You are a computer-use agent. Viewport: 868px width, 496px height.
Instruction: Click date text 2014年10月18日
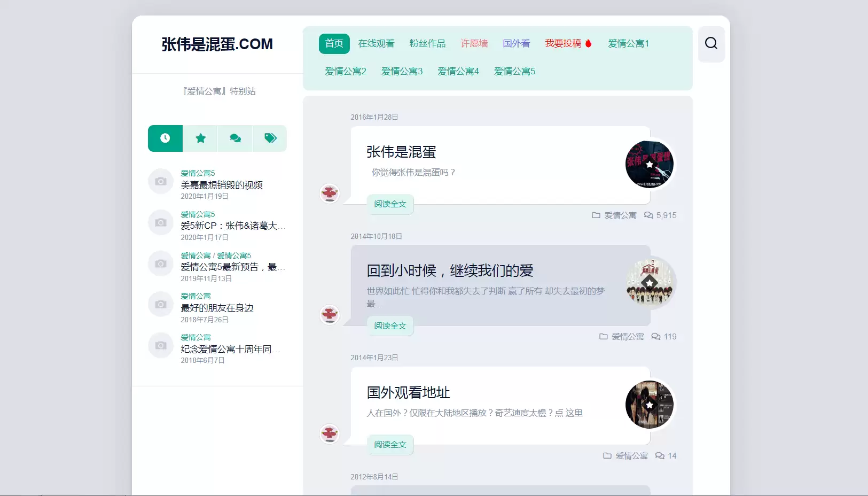pos(377,236)
